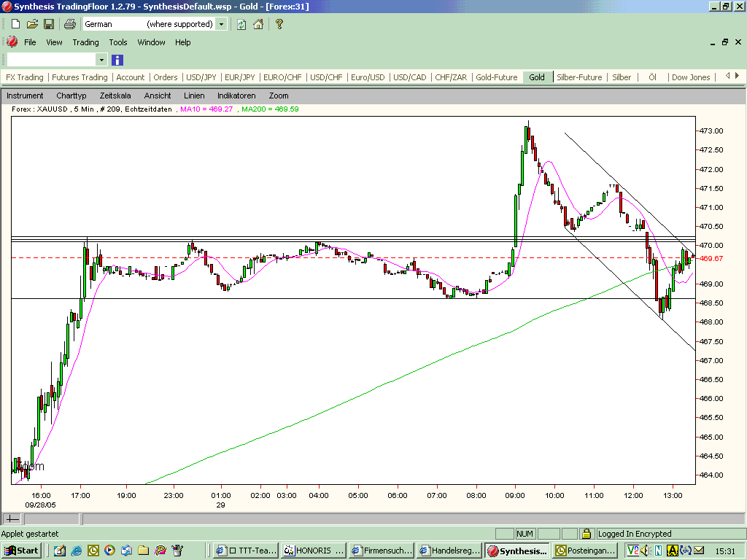
Task: Switch to the CHF/ZAR tab
Action: pyautogui.click(x=451, y=77)
